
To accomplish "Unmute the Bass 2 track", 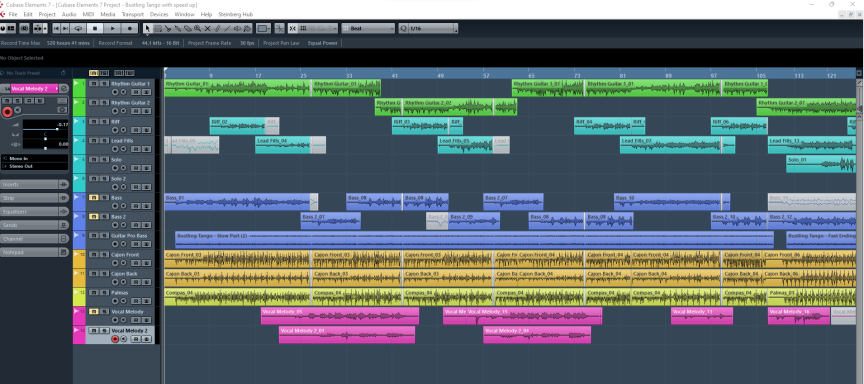I will click(x=94, y=217).
